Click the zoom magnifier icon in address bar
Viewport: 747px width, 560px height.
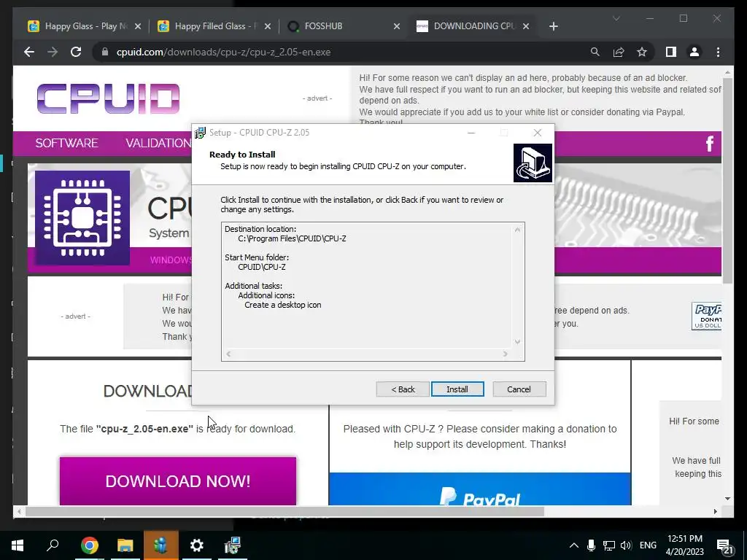point(595,52)
